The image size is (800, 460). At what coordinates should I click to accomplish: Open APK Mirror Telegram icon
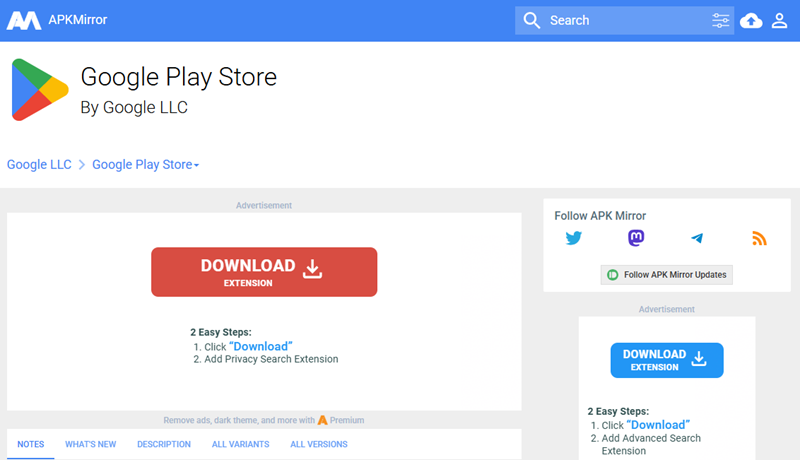(x=697, y=238)
